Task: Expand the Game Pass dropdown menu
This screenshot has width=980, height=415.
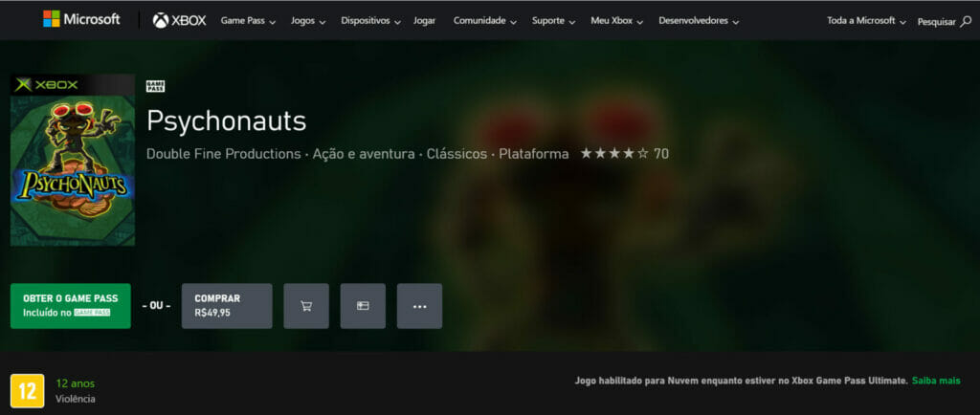Action: 248,20
